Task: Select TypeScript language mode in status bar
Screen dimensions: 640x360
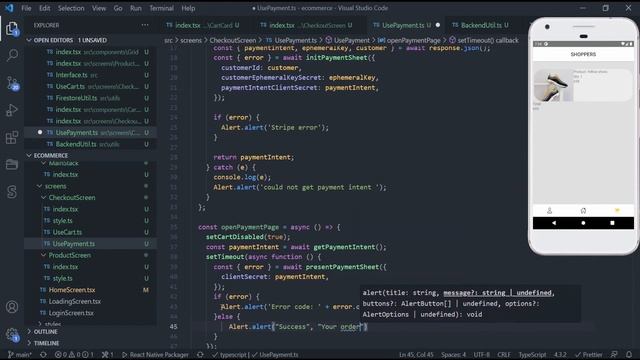Action: point(532,355)
